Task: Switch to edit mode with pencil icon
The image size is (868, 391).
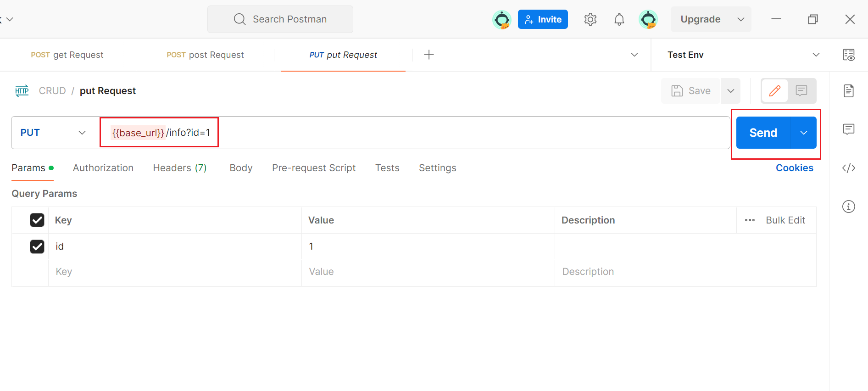Action: click(x=775, y=91)
